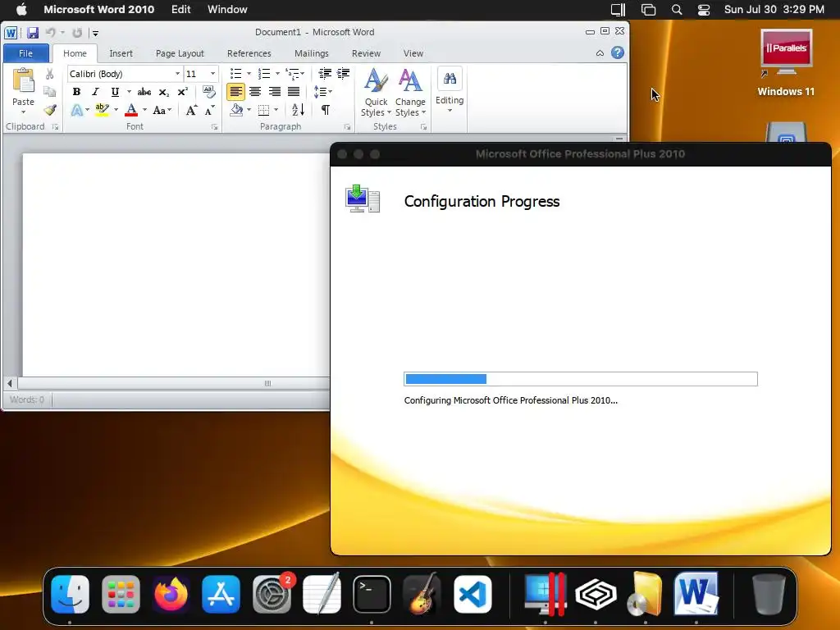
Task: Open the Change Case Aa menu
Action: pyautogui.click(x=162, y=111)
